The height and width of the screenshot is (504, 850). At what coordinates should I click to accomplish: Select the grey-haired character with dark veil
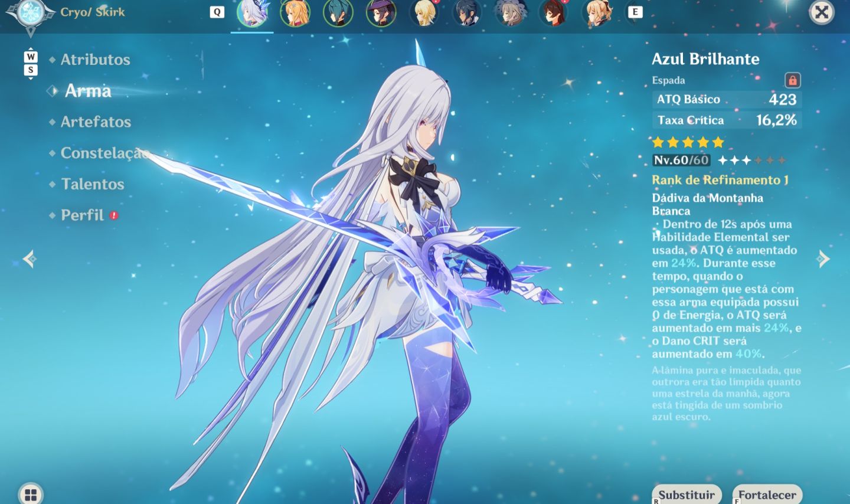coord(511,12)
